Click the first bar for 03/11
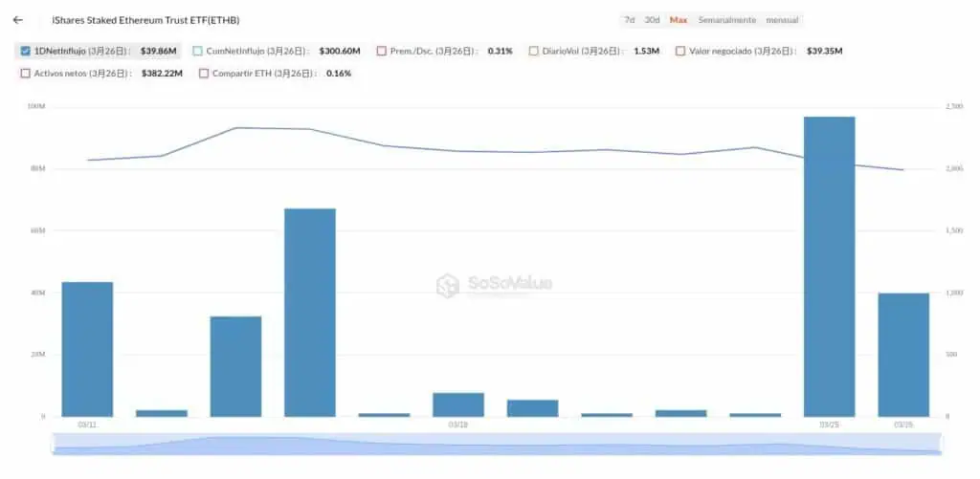Image resolution: width=980 pixels, height=479 pixels. 87,349
